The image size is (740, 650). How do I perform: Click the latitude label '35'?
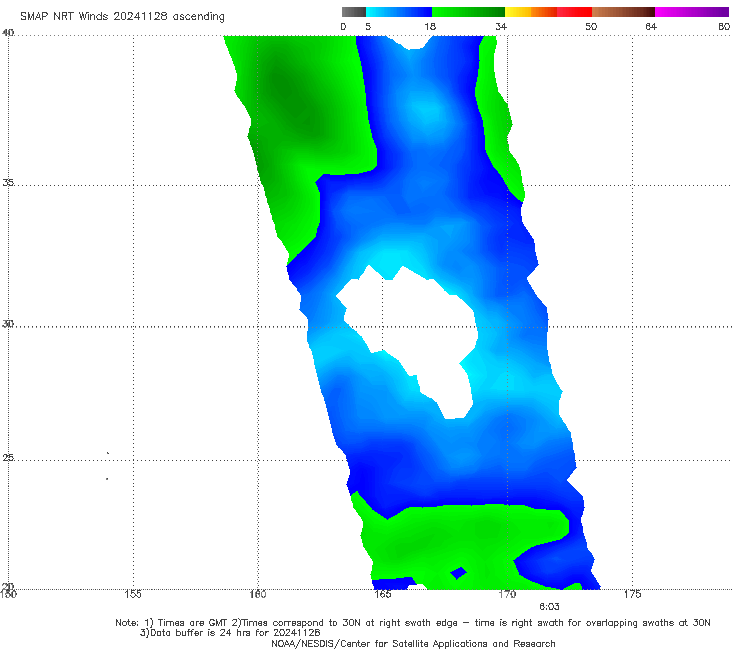pos(8,183)
